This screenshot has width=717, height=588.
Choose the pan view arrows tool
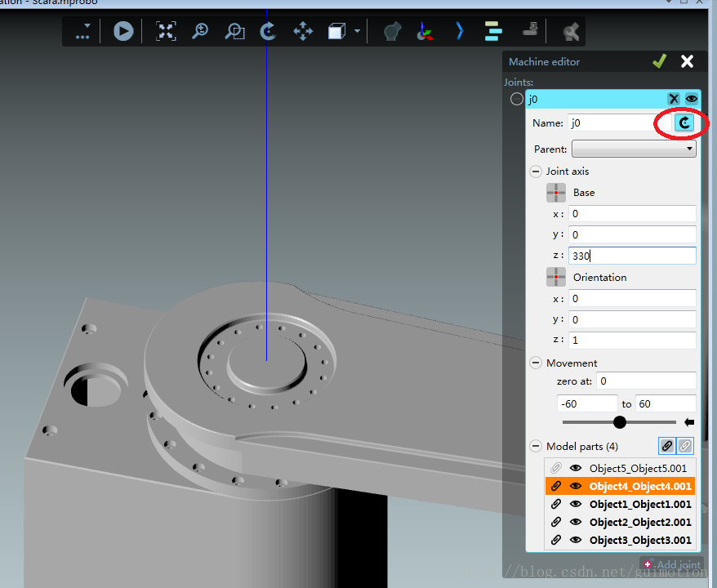[303, 32]
